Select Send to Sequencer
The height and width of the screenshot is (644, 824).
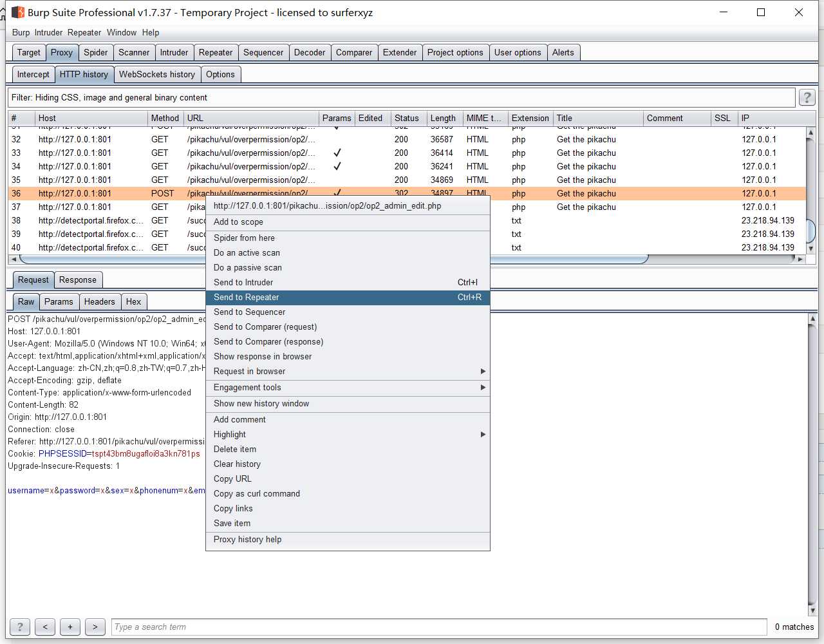[348, 312]
